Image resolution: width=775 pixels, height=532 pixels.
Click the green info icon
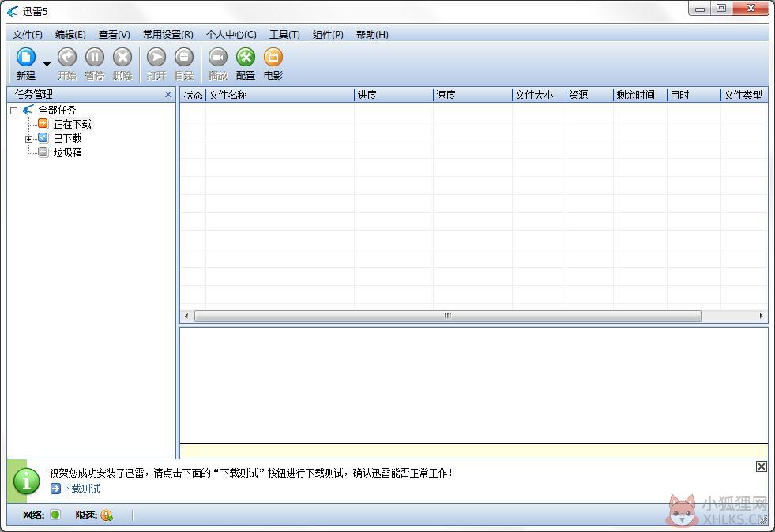tap(26, 481)
